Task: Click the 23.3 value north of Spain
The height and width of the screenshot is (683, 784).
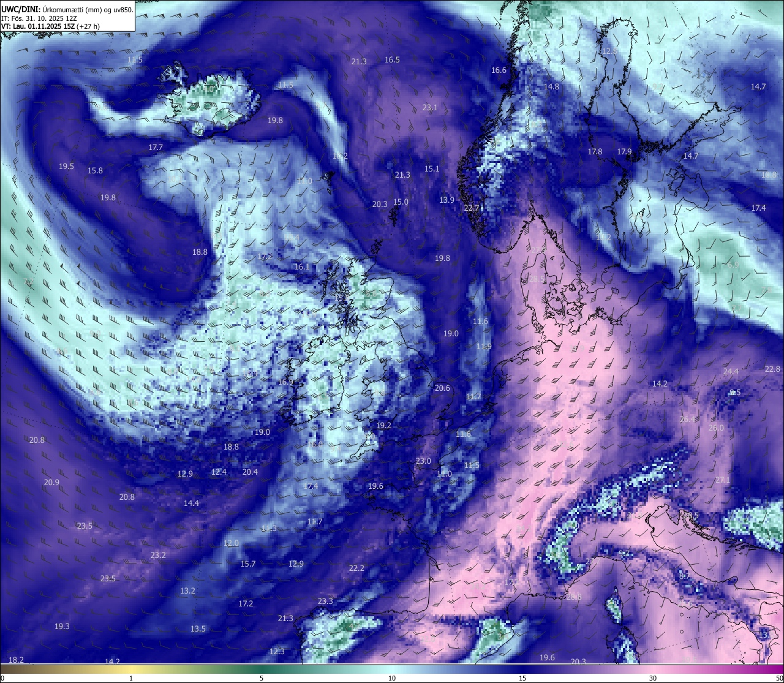Action: click(x=325, y=601)
